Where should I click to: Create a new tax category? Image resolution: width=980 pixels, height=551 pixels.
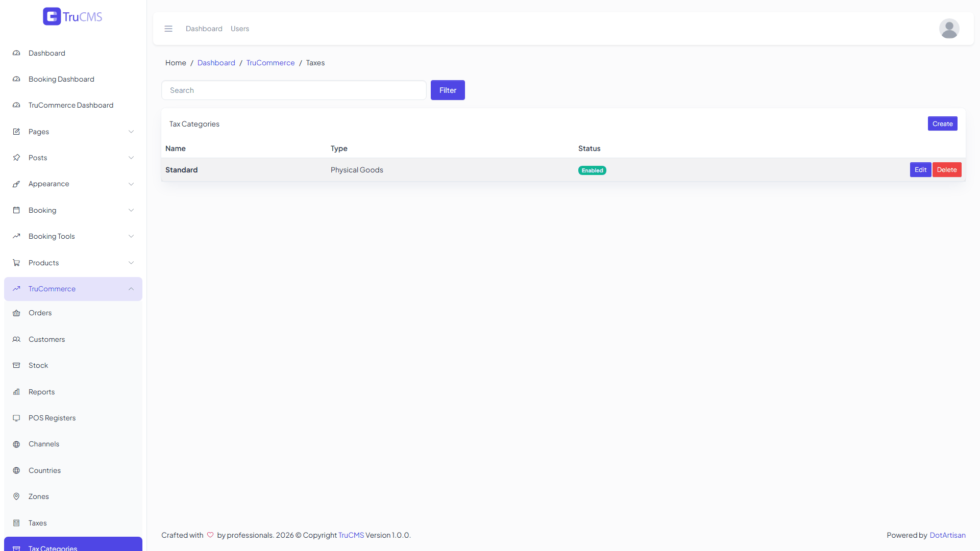coord(942,123)
